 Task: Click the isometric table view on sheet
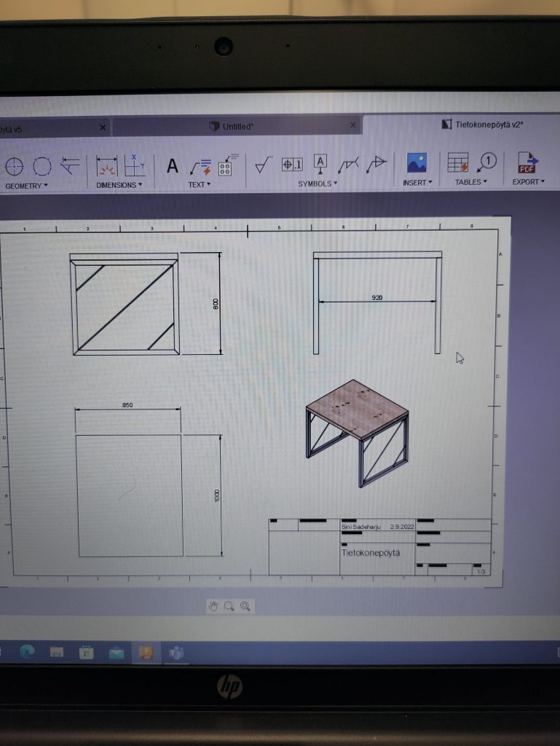[x=357, y=431]
